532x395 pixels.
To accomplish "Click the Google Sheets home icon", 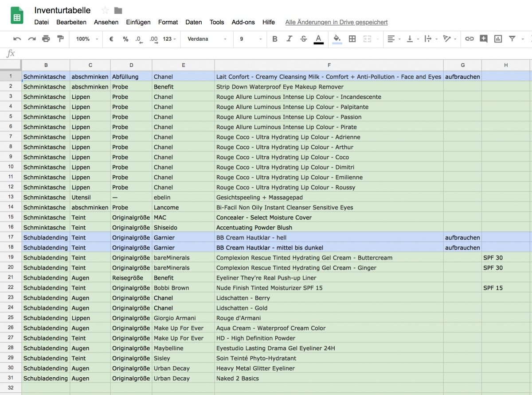I will pos(17,16).
